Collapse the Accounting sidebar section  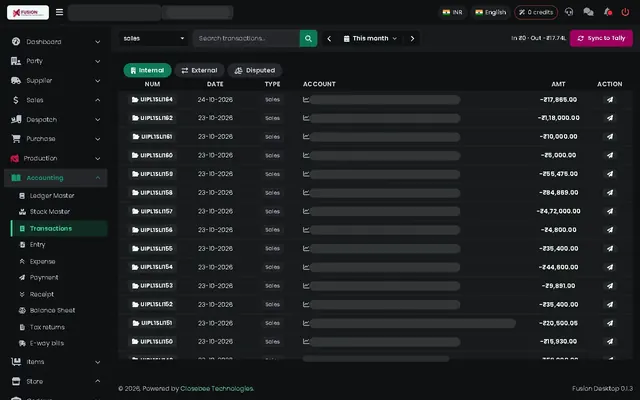(56, 178)
